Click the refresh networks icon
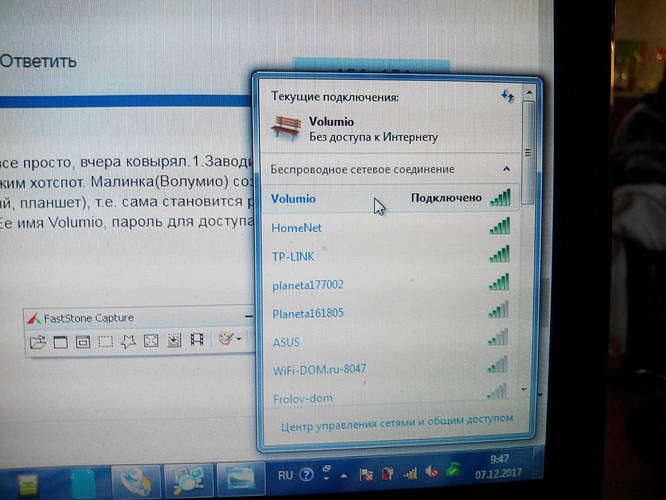 click(507, 96)
